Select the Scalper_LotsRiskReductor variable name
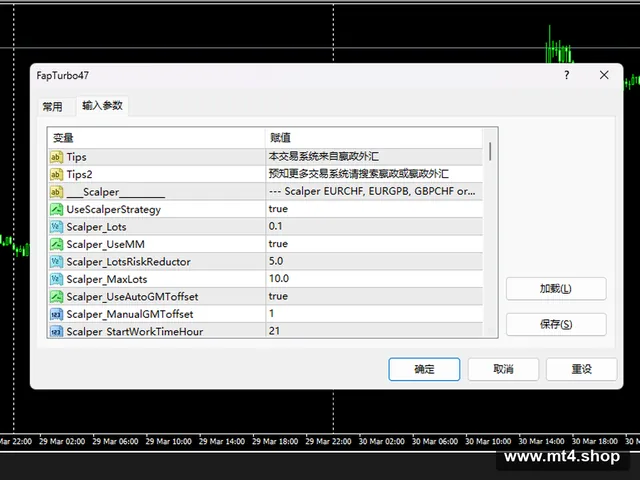This screenshot has width=640, height=480. pos(128,262)
